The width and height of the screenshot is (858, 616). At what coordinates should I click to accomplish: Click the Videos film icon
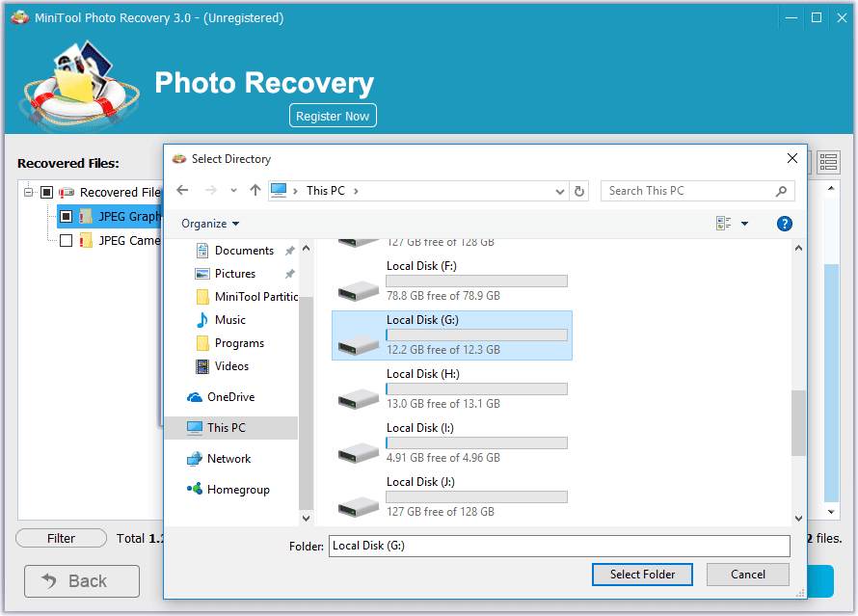click(x=202, y=366)
